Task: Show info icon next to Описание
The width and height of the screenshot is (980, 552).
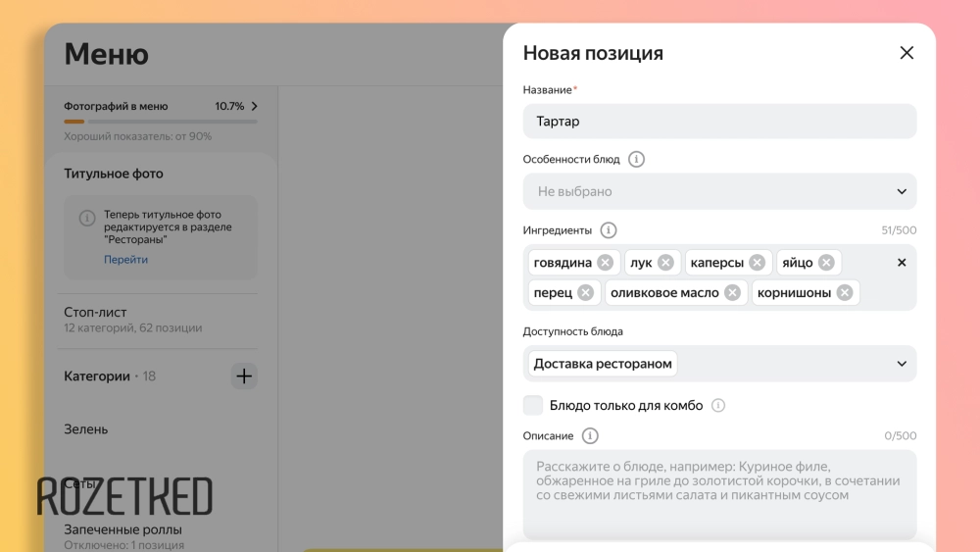Action: 590,436
